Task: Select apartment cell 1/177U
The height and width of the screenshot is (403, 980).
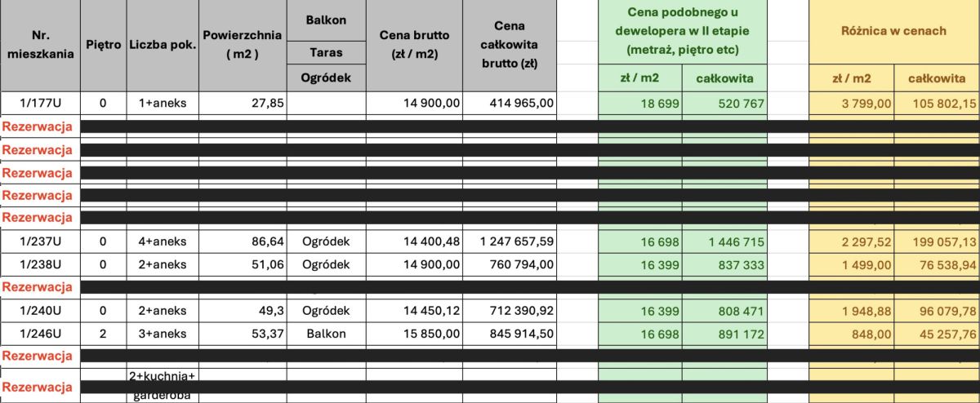Action: coord(40,103)
